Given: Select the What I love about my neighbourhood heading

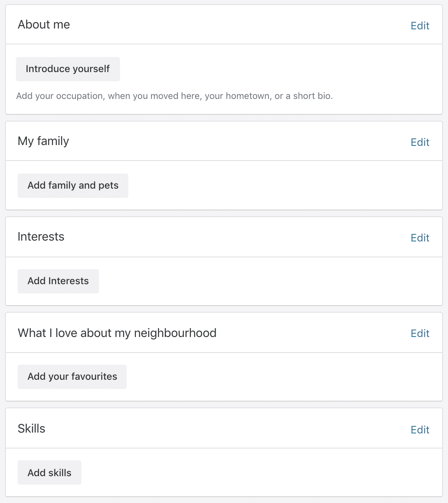Looking at the screenshot, I should [117, 333].
